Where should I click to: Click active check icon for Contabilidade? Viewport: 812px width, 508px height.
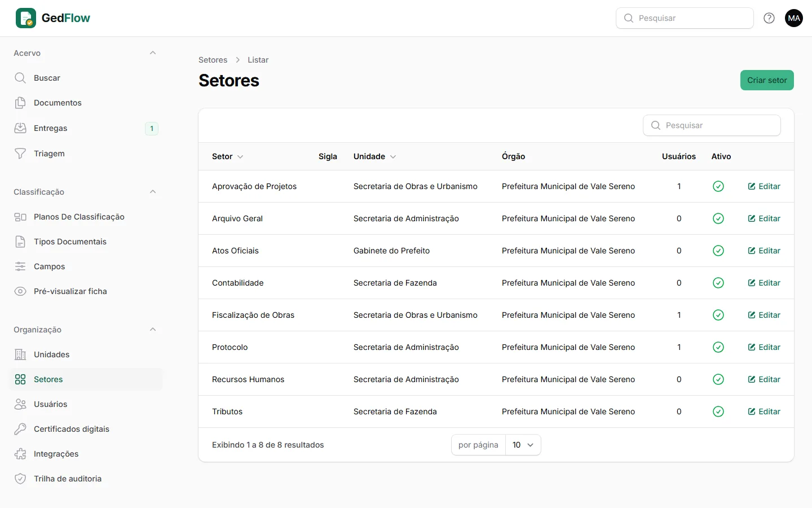(x=718, y=283)
